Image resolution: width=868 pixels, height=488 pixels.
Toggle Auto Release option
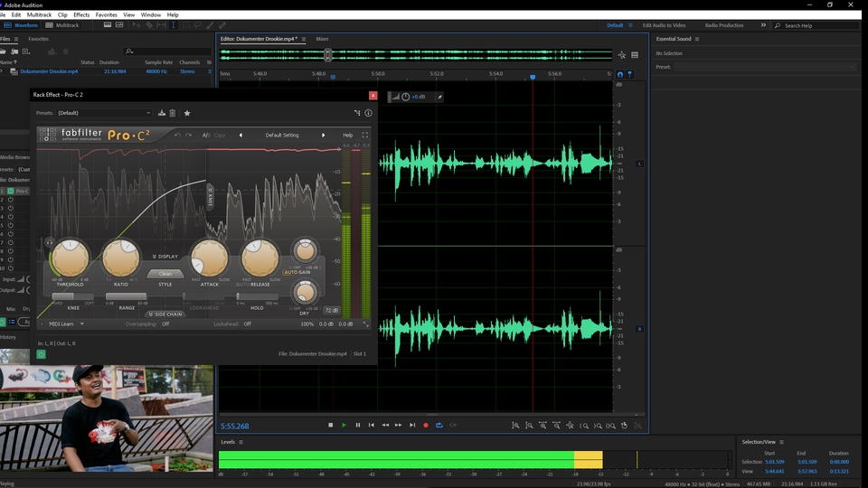(242, 285)
